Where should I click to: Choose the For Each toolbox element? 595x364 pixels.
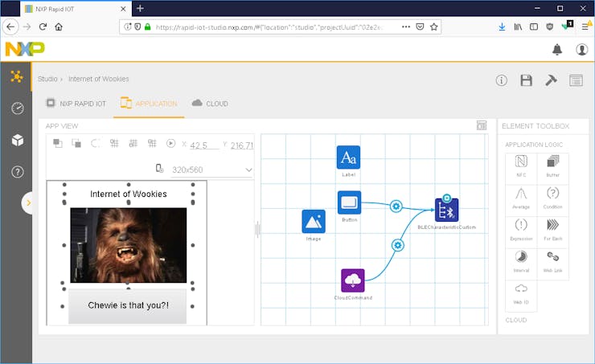click(x=552, y=227)
